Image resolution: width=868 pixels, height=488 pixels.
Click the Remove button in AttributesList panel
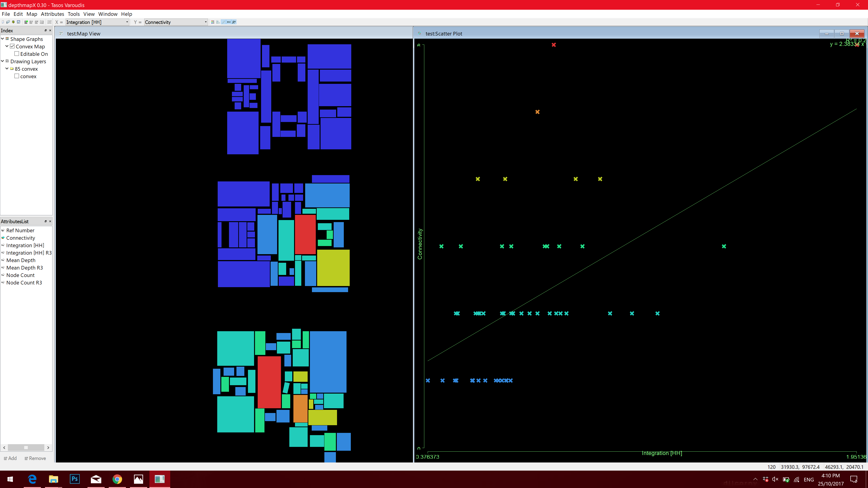click(35, 458)
